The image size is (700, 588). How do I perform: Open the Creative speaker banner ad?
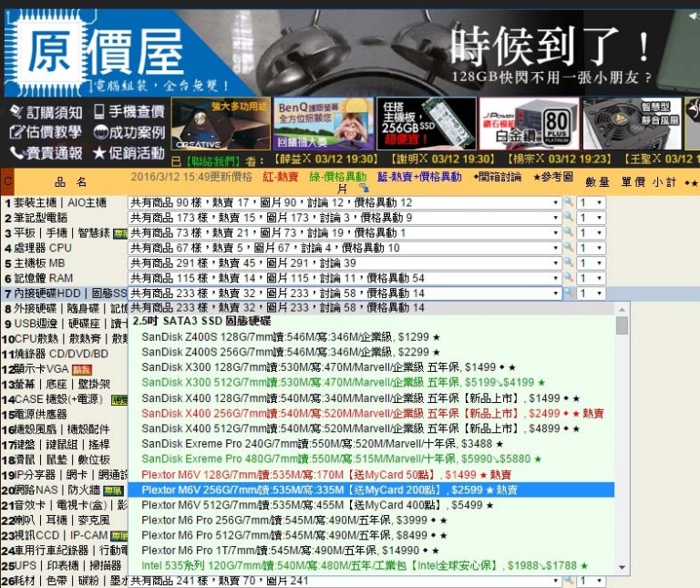pyautogui.click(x=221, y=124)
